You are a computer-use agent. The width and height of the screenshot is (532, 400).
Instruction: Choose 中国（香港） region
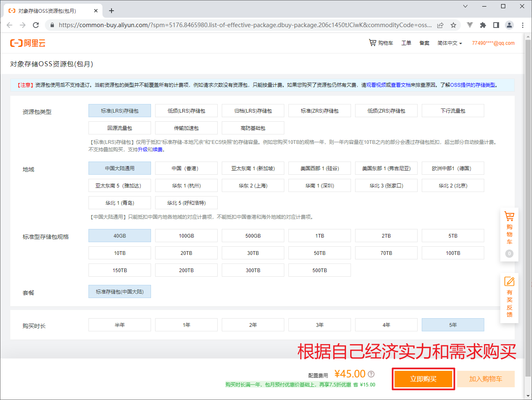(x=186, y=168)
